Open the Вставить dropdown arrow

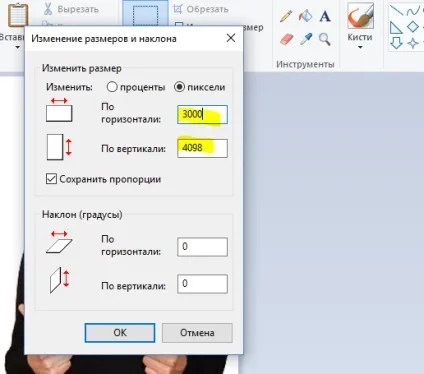[18, 48]
